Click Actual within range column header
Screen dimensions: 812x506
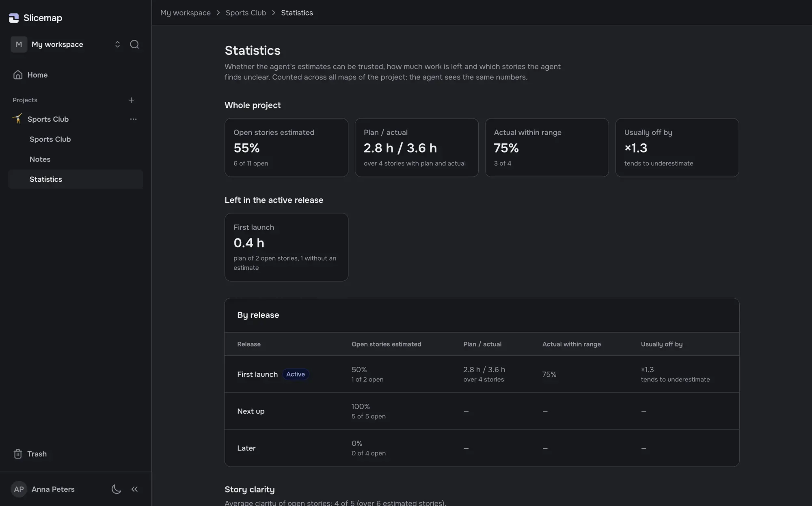point(572,344)
